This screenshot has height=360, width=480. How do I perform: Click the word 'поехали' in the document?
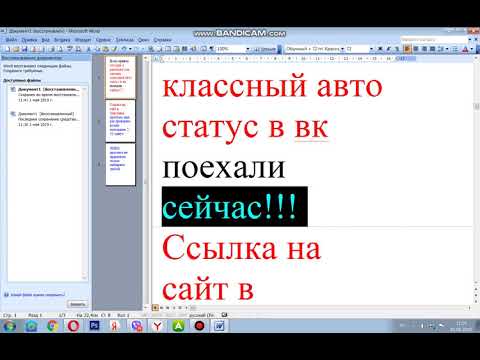pyautogui.click(x=224, y=167)
